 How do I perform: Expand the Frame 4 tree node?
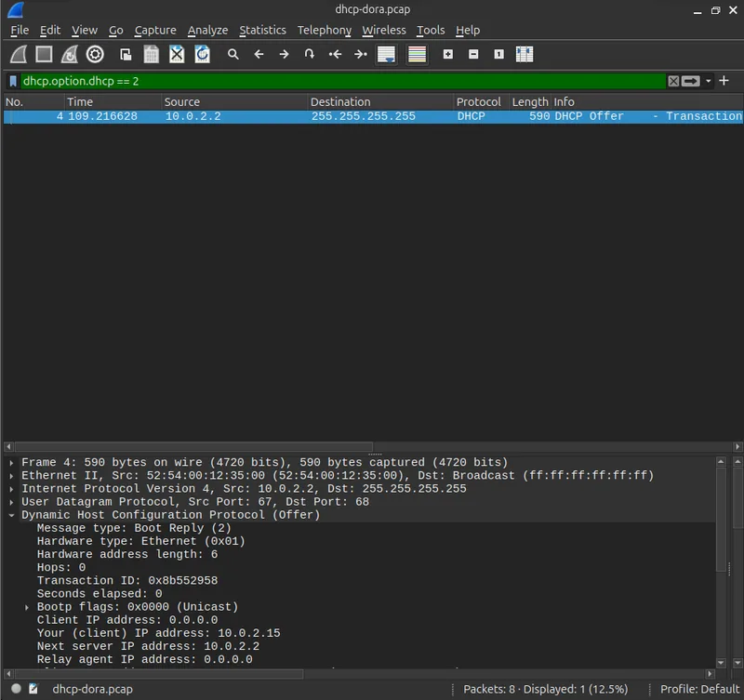(11, 462)
